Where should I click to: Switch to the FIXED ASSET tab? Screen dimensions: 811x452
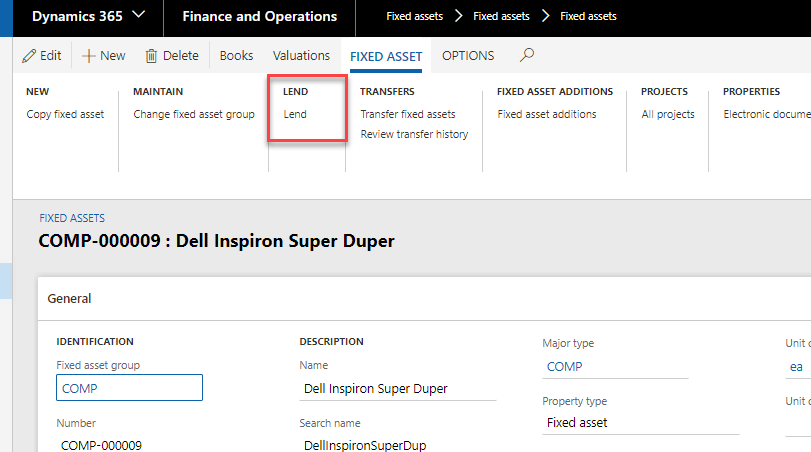(x=386, y=56)
